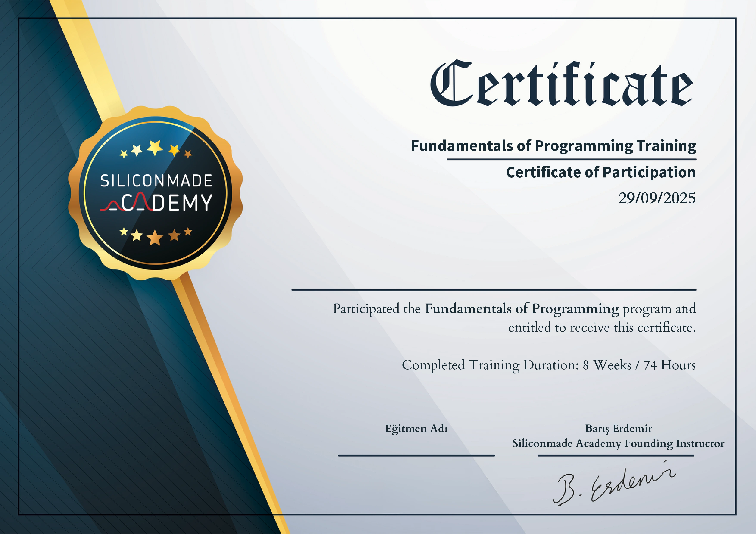This screenshot has height=534, width=756.
Task: Click the 'entitled to receive this certificate' line
Action: pos(602,327)
